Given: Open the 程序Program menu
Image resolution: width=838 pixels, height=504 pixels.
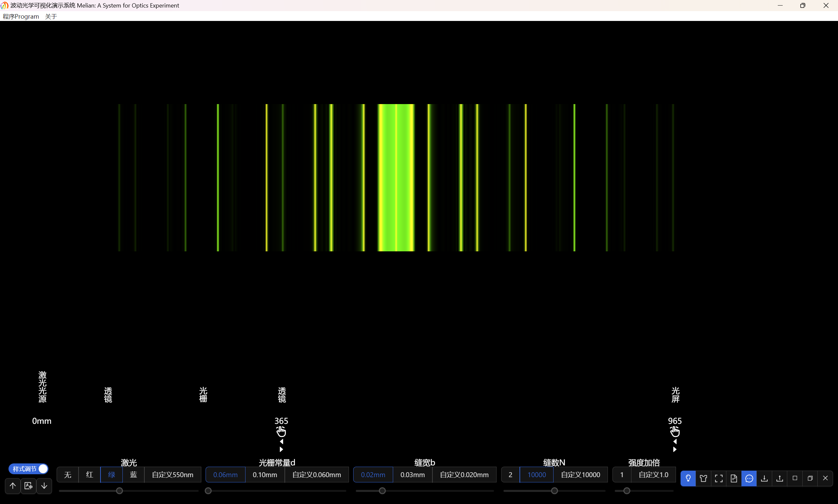Looking at the screenshot, I should [21, 16].
